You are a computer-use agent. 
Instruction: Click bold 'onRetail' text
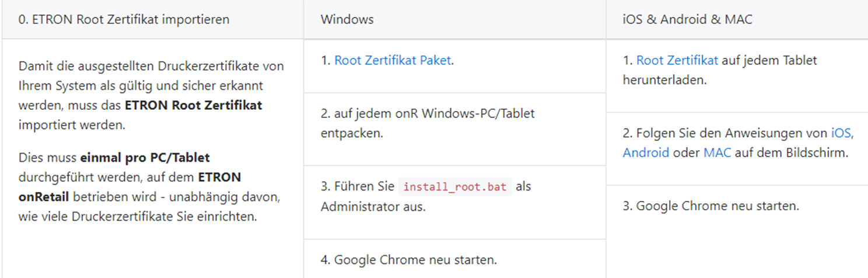(43, 197)
